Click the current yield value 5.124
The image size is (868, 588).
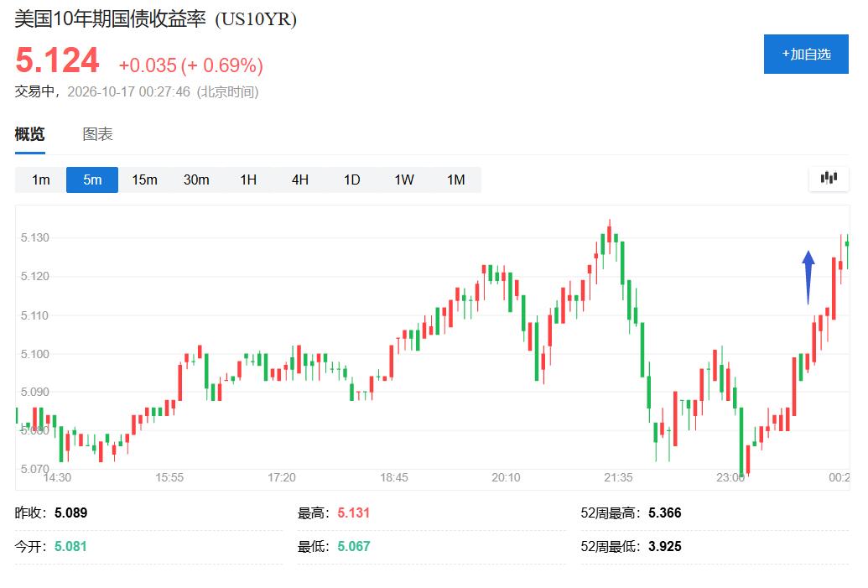pos(58,60)
